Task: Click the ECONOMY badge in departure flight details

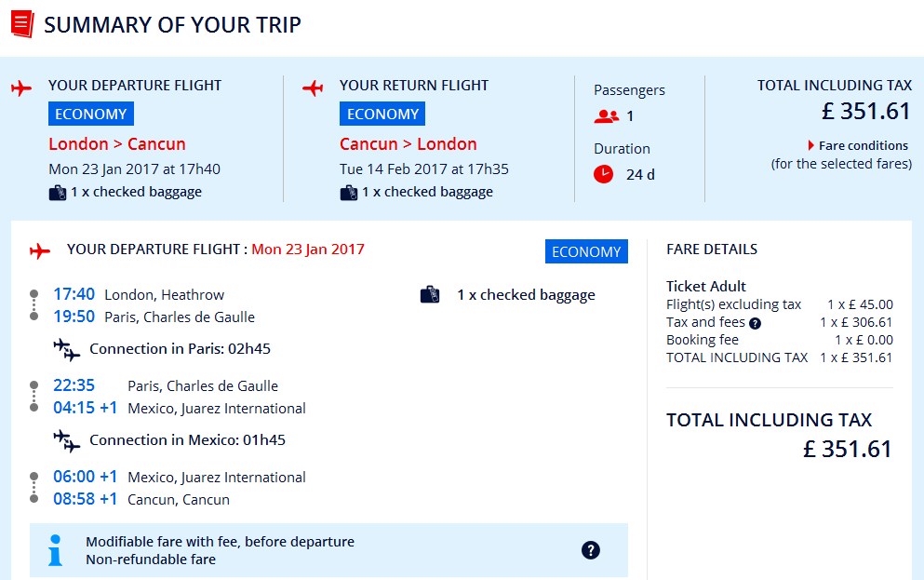Action: pos(586,251)
